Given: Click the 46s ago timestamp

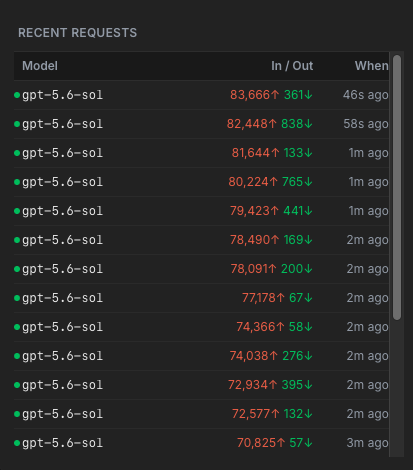Looking at the screenshot, I should [366, 95].
